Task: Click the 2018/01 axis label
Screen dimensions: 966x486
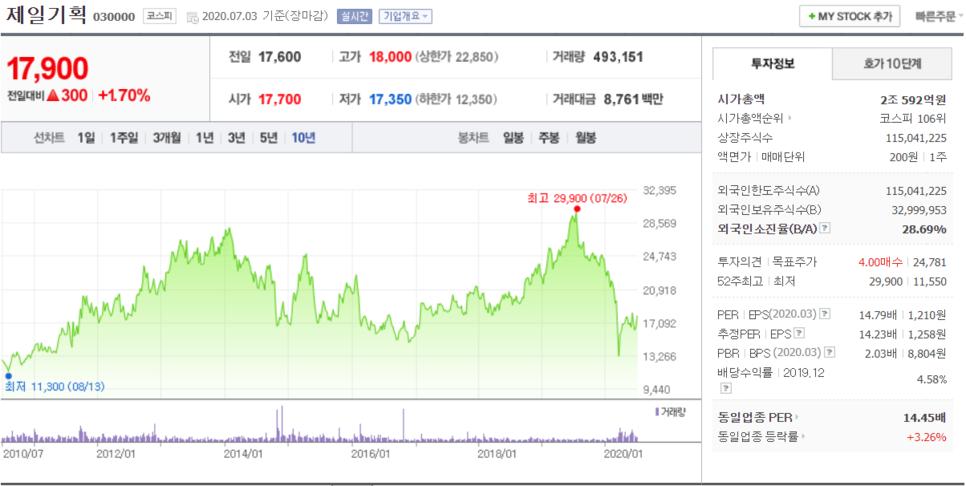Action: (x=497, y=454)
